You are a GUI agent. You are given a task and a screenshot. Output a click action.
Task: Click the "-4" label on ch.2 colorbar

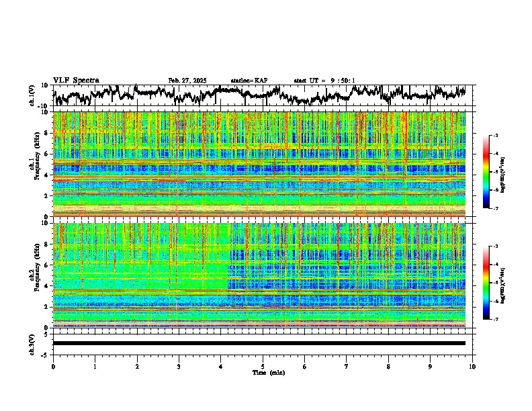point(495,265)
